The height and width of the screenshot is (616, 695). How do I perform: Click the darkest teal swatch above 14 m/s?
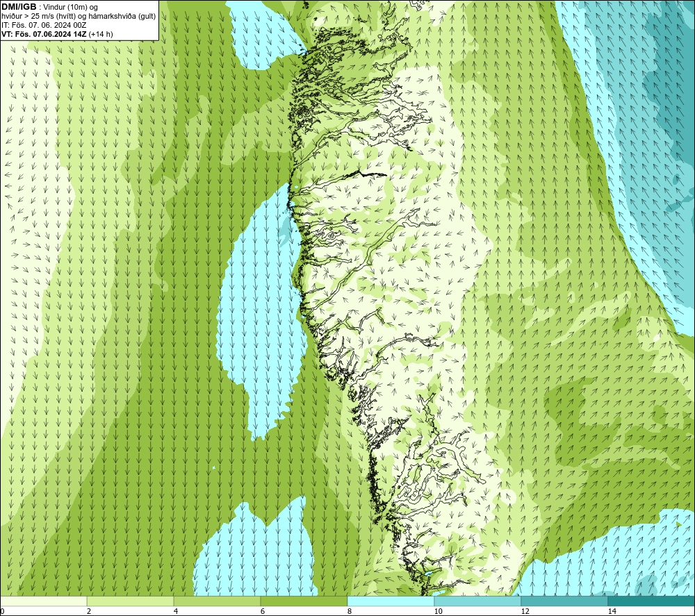click(x=652, y=601)
